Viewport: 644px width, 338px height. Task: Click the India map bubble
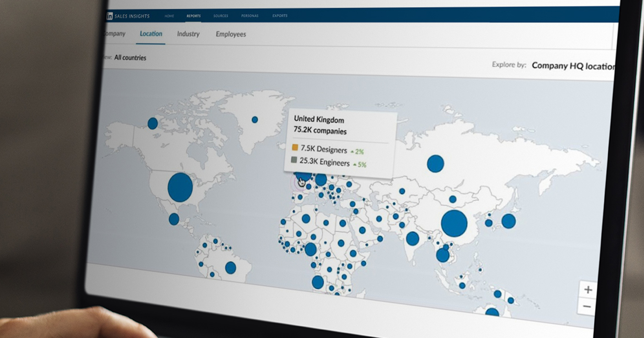coord(412,238)
